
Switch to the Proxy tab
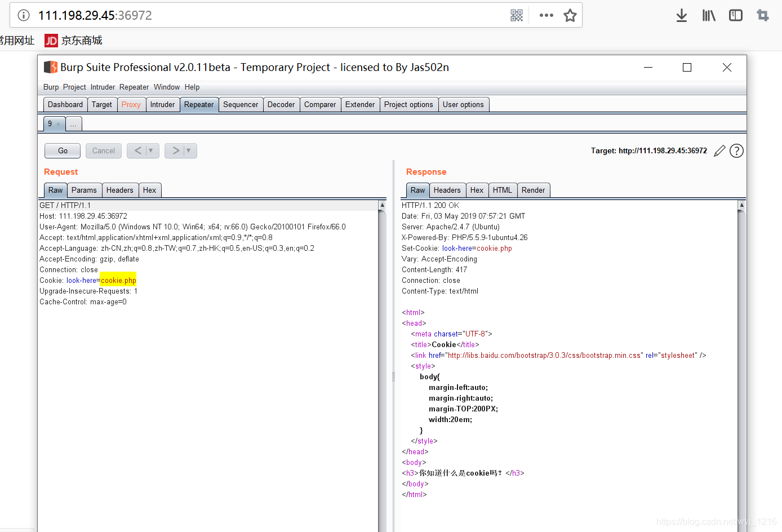point(131,105)
